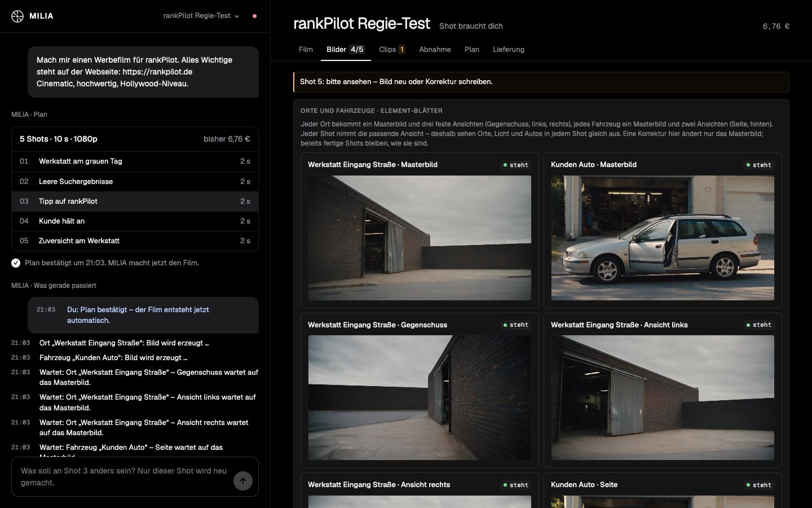Click the green checkmark beside Plan bestätigt
The height and width of the screenshot is (508, 812).
coord(16,263)
